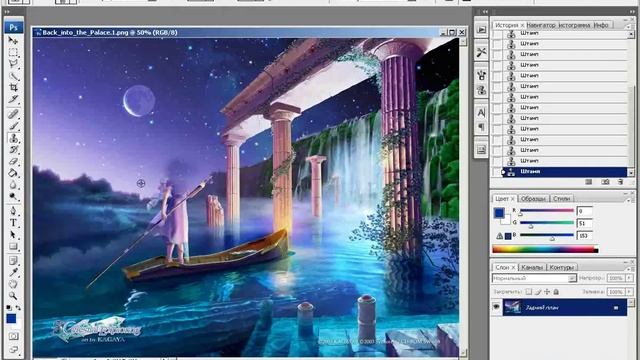Image resolution: width=640 pixels, height=360 pixels.
Task: Select the History Brush tool
Action: pyautogui.click(x=13, y=150)
